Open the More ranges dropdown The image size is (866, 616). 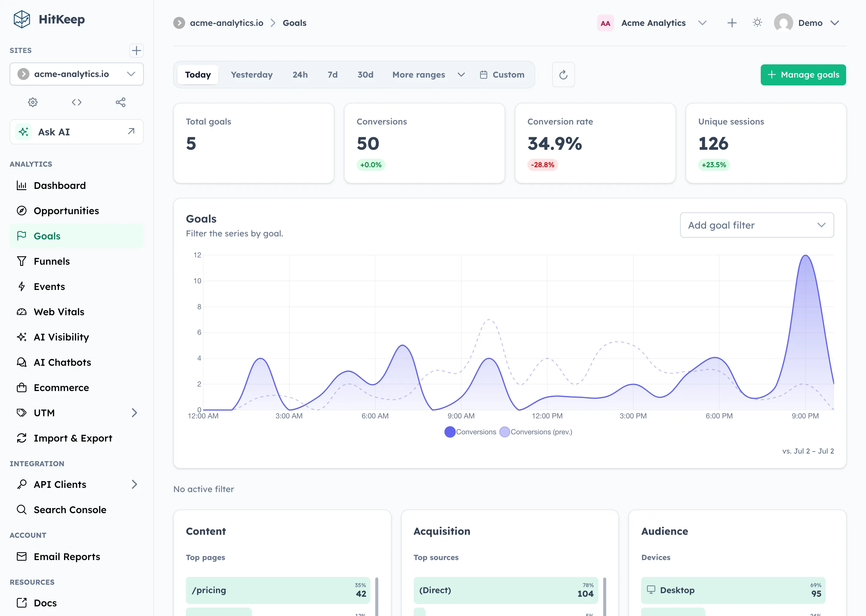click(428, 75)
